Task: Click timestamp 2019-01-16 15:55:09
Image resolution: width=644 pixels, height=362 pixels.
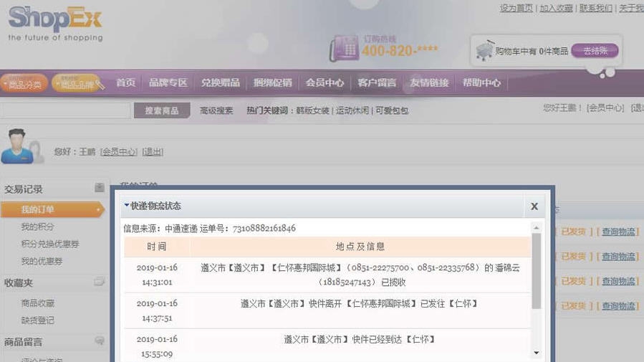Action: pos(157,346)
